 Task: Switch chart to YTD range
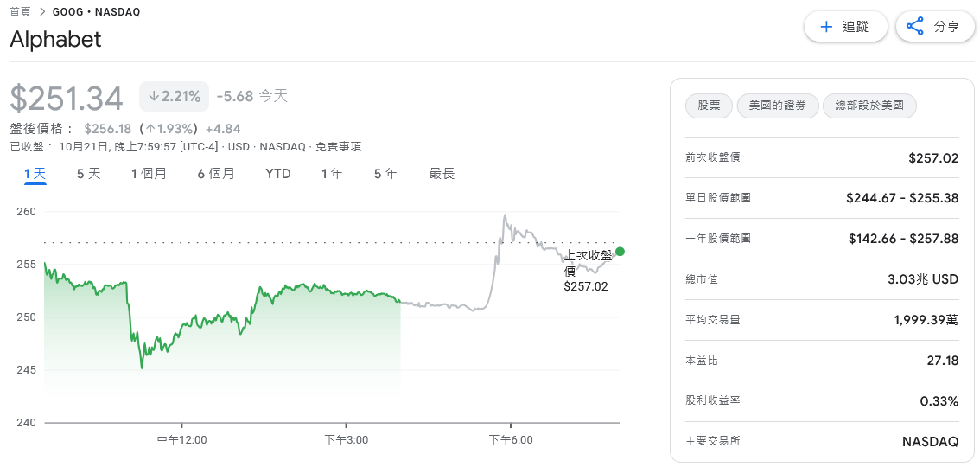pos(278,174)
